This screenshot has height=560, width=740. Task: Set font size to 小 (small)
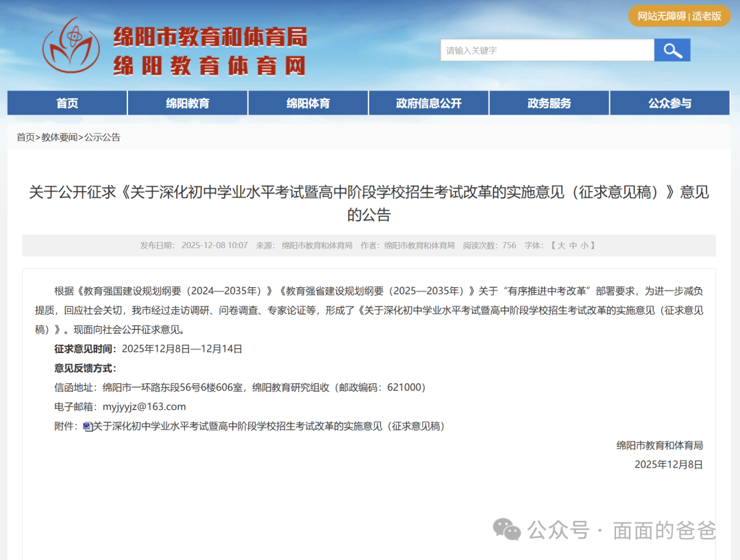pyautogui.click(x=584, y=245)
